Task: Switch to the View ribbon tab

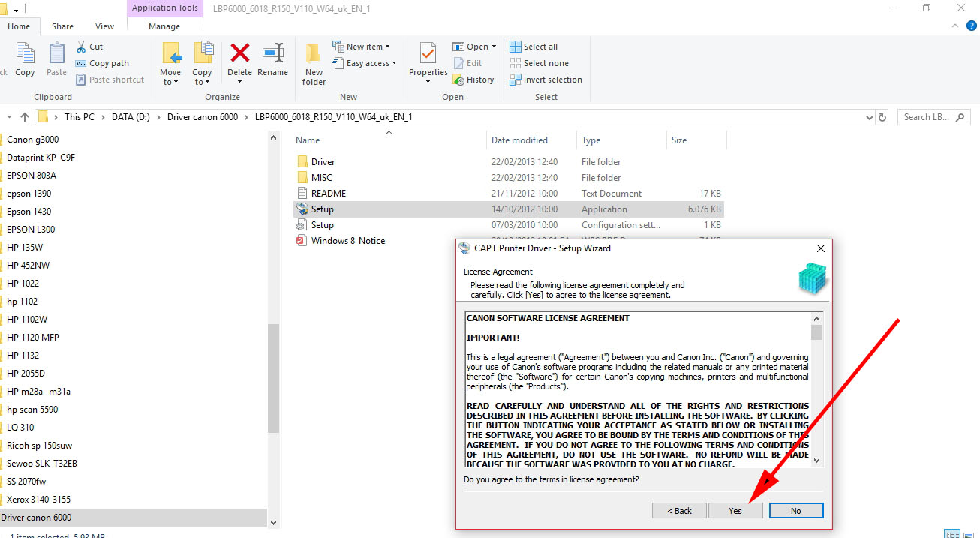Action: coord(104,26)
